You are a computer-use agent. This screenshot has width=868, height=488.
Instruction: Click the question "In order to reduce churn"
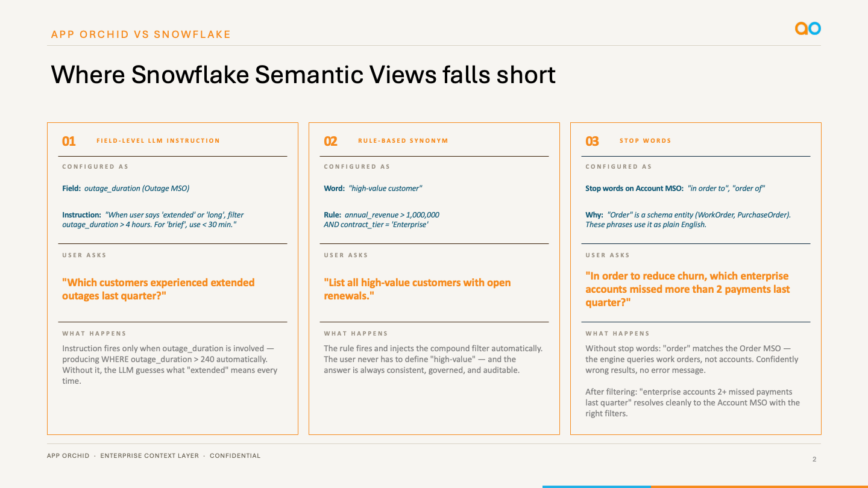point(688,289)
